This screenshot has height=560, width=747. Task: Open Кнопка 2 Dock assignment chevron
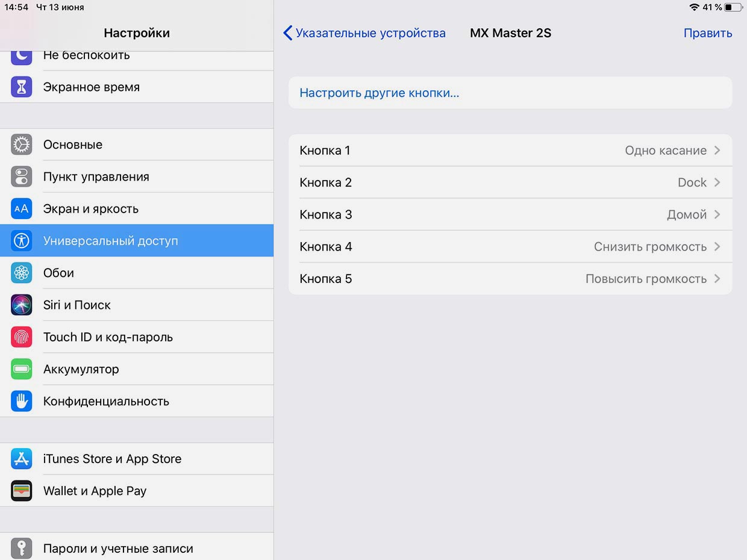[x=717, y=182]
